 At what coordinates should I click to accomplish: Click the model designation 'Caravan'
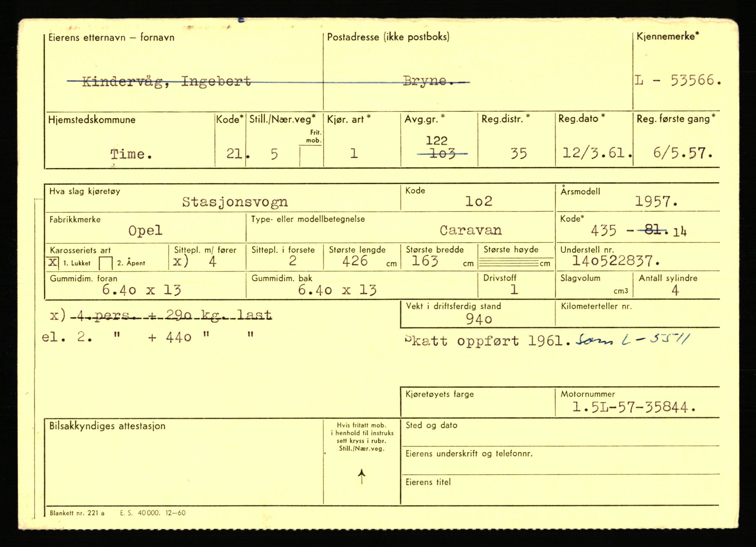click(x=471, y=230)
